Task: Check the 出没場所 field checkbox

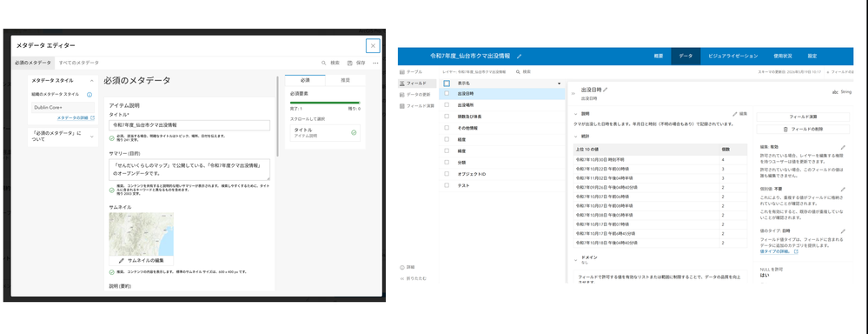Action: click(447, 105)
